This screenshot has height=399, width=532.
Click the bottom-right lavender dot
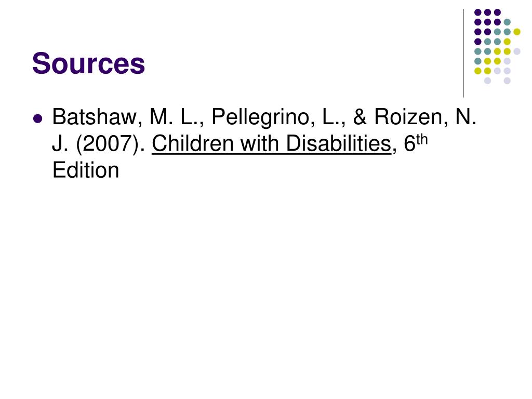click(x=507, y=81)
